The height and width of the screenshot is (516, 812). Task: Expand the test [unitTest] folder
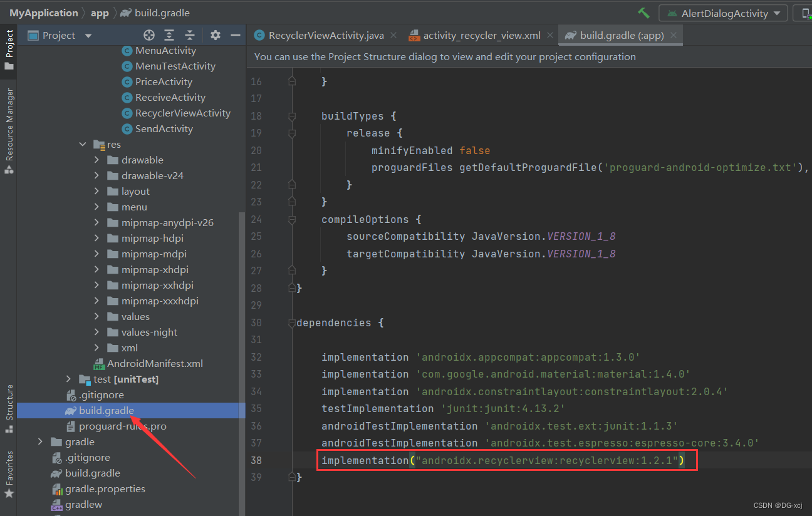pyautogui.click(x=69, y=379)
